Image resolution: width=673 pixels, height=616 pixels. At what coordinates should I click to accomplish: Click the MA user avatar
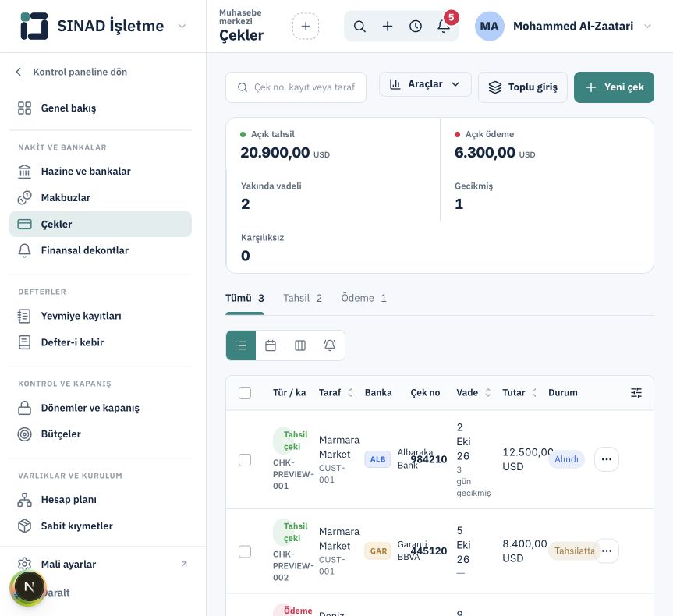pyautogui.click(x=489, y=27)
